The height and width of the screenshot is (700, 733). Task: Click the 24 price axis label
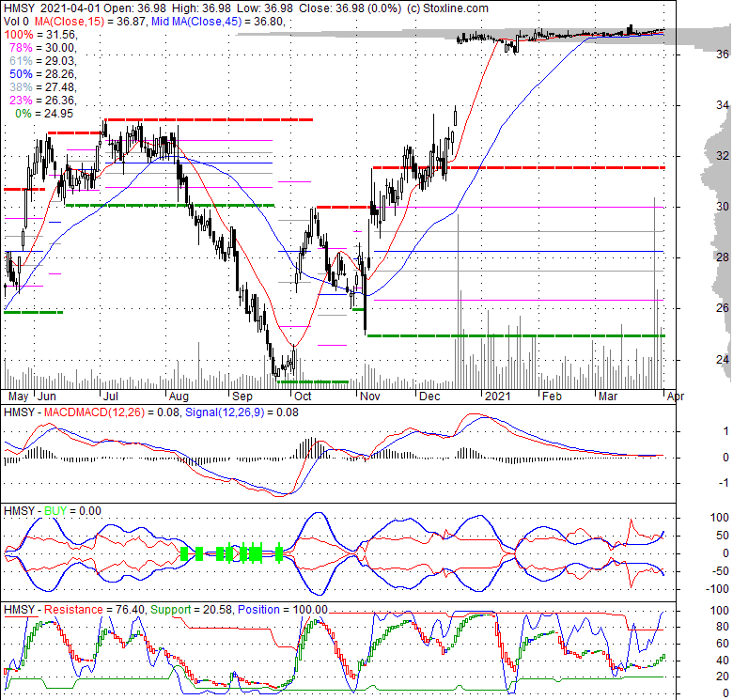point(723,359)
